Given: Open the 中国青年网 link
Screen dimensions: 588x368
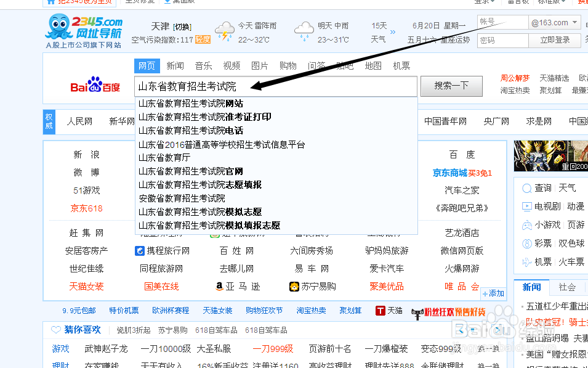Looking at the screenshot, I should tap(446, 121).
